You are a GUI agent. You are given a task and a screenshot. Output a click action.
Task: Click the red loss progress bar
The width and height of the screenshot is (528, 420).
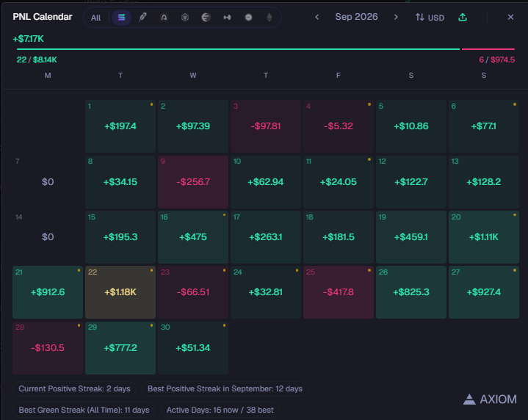(488, 49)
